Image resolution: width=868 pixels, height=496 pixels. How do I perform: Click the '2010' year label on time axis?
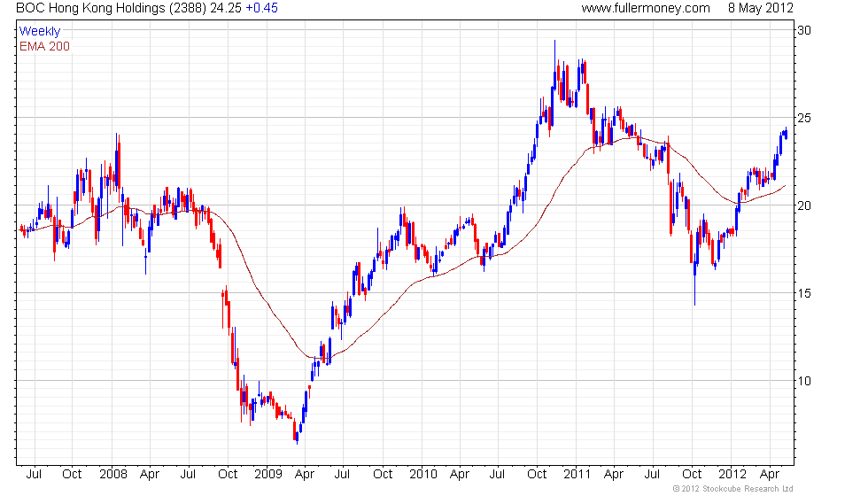[423, 475]
